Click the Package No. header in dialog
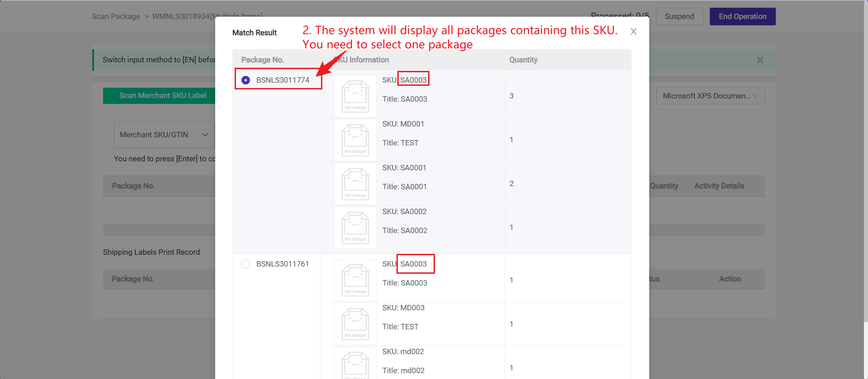The image size is (868, 379). pyautogui.click(x=263, y=60)
